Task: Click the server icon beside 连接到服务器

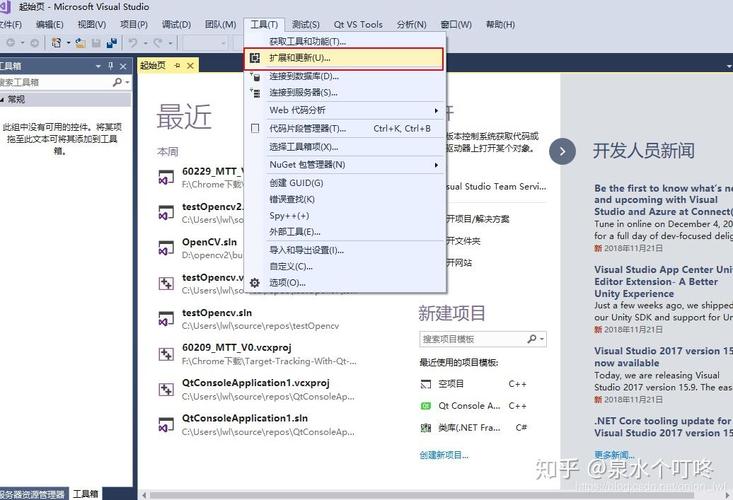Action: (255, 93)
